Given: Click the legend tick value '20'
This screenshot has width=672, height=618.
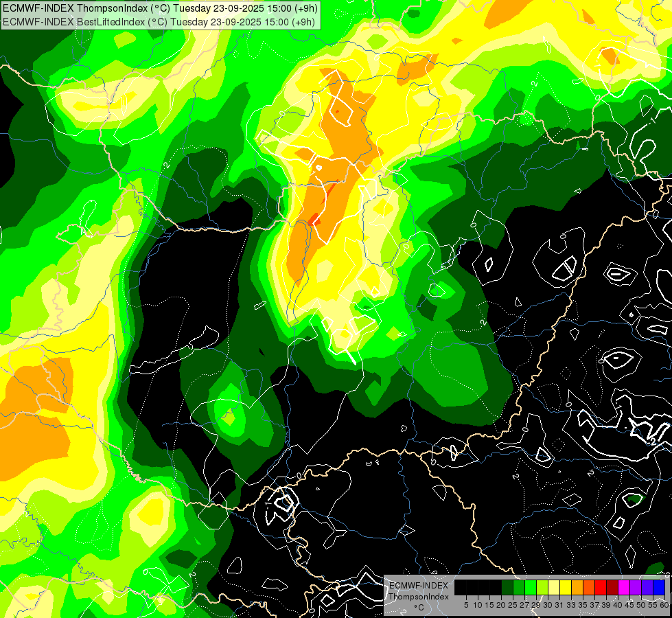Looking at the screenshot, I should pyautogui.click(x=501, y=605).
